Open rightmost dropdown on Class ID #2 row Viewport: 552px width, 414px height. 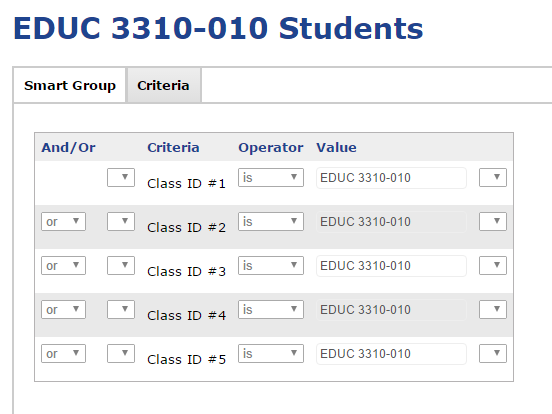pyautogui.click(x=493, y=221)
